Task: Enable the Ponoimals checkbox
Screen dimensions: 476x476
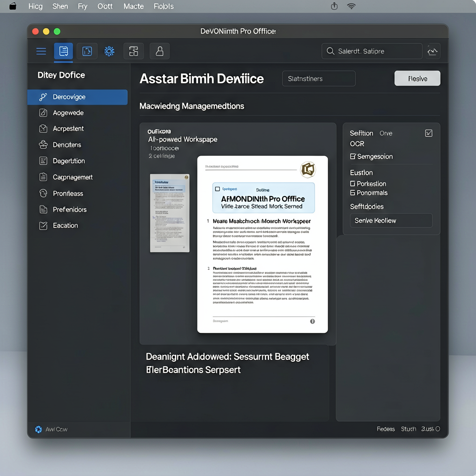Action: tap(352, 193)
